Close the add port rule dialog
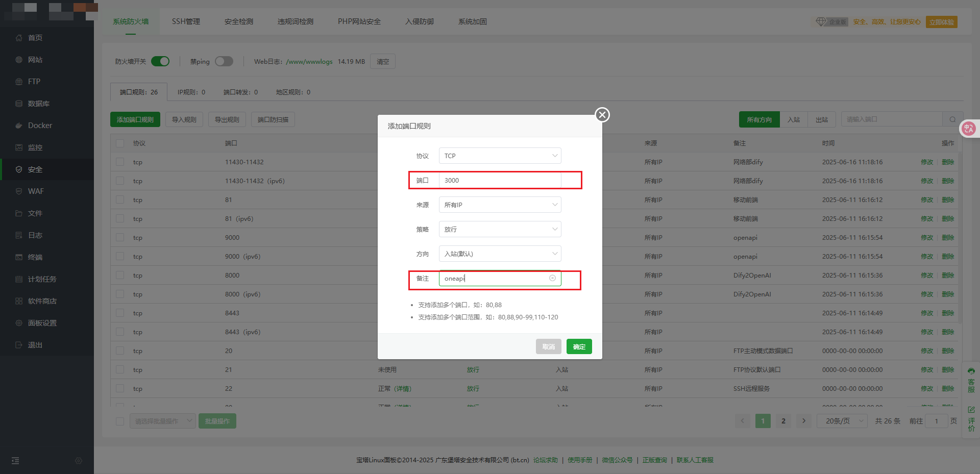This screenshot has height=474, width=980. pos(602,115)
